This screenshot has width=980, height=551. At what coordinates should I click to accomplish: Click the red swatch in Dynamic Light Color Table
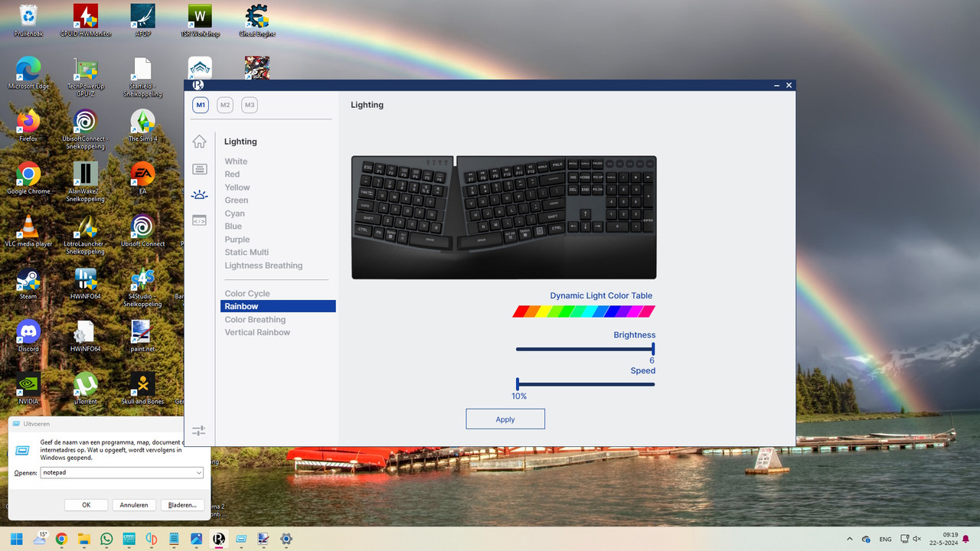(x=521, y=311)
